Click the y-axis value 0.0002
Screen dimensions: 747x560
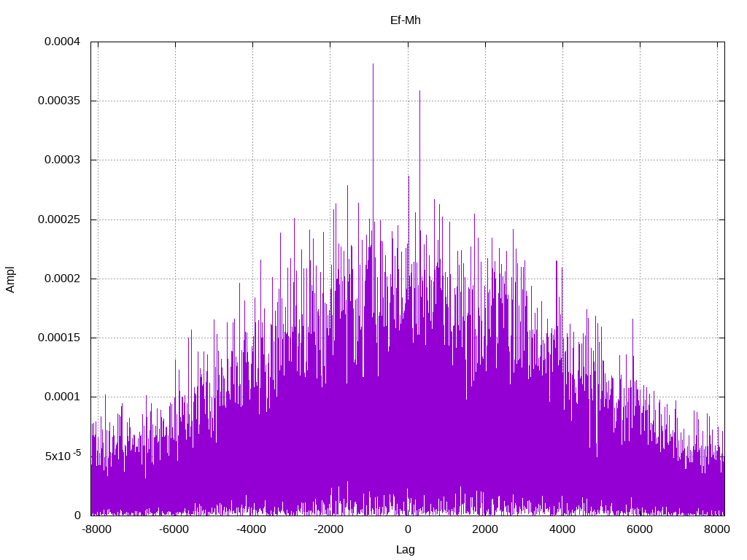[63, 278]
